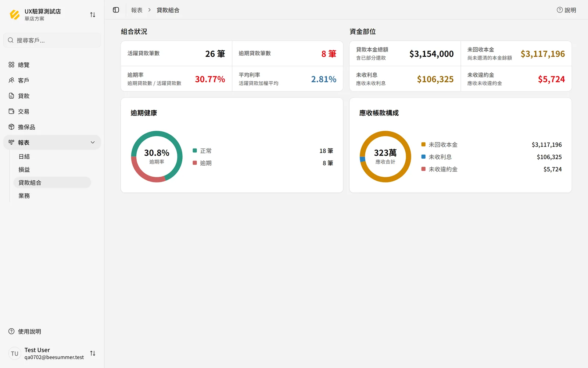Click the 26 筆 active loans value
This screenshot has height=368, width=588.
[215, 54]
